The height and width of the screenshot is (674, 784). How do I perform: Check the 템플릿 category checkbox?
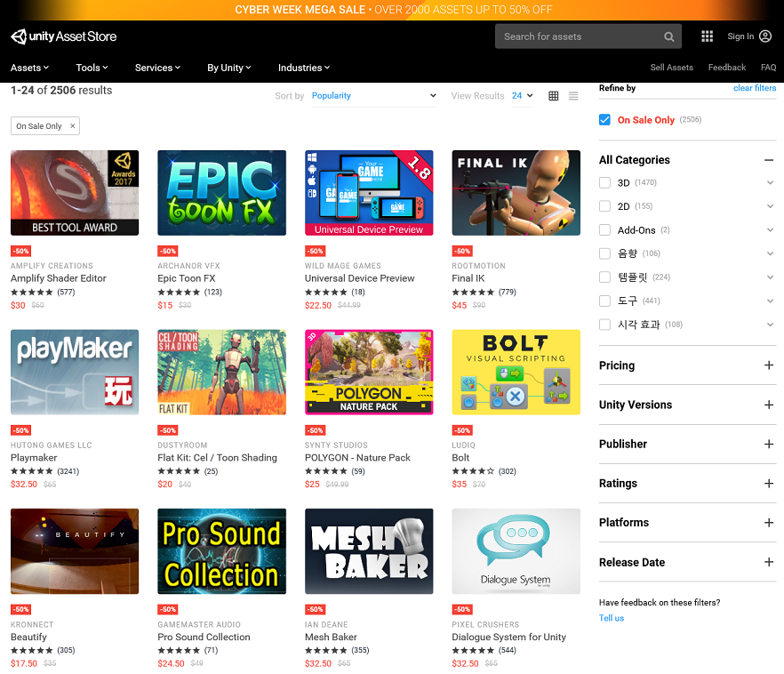(x=605, y=277)
